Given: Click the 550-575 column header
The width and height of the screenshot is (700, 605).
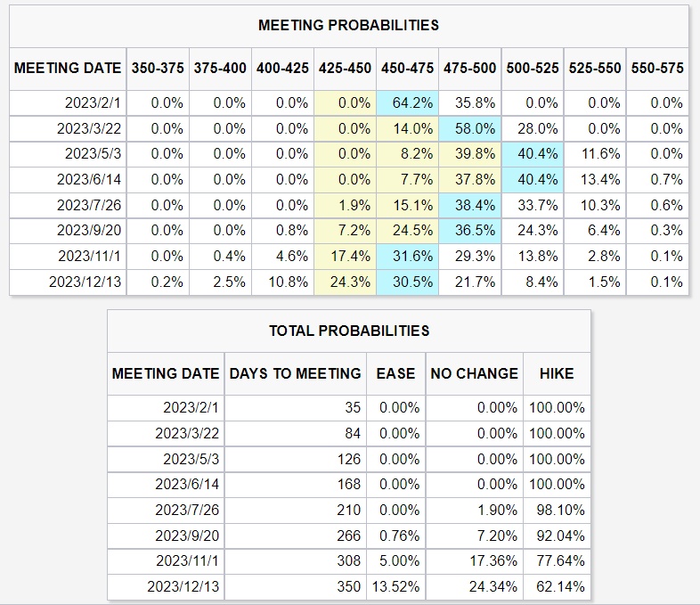Looking at the screenshot, I should coord(657,69).
